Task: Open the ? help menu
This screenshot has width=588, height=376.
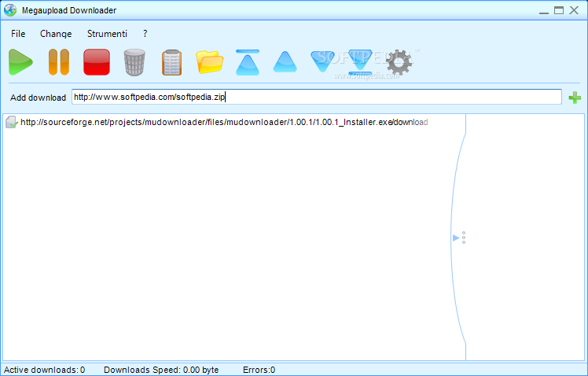Action: point(145,34)
